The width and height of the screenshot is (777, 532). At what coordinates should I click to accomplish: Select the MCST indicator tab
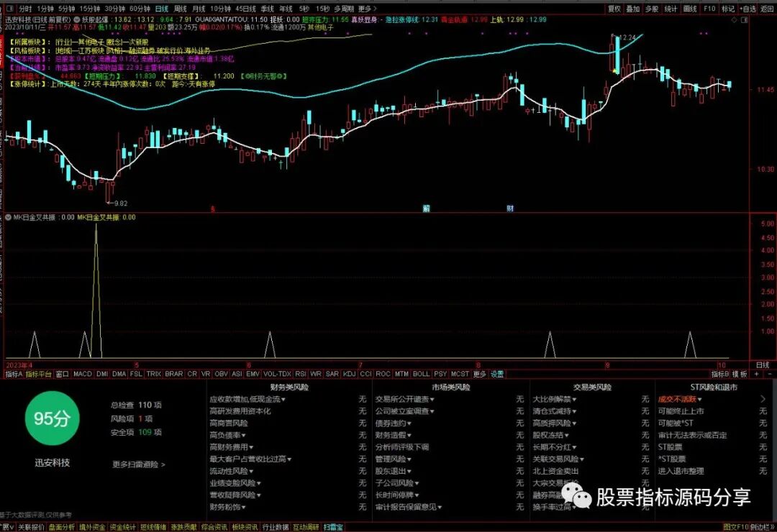459,374
